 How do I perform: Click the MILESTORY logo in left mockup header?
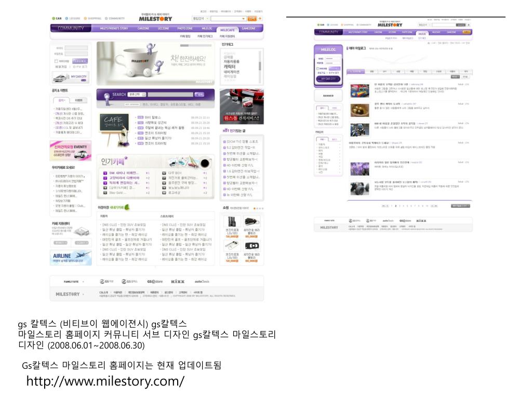(155, 18)
